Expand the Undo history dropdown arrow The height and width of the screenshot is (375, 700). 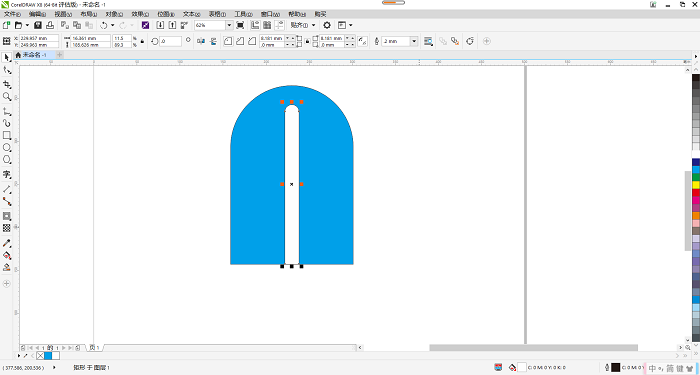pyautogui.click(x=112, y=25)
